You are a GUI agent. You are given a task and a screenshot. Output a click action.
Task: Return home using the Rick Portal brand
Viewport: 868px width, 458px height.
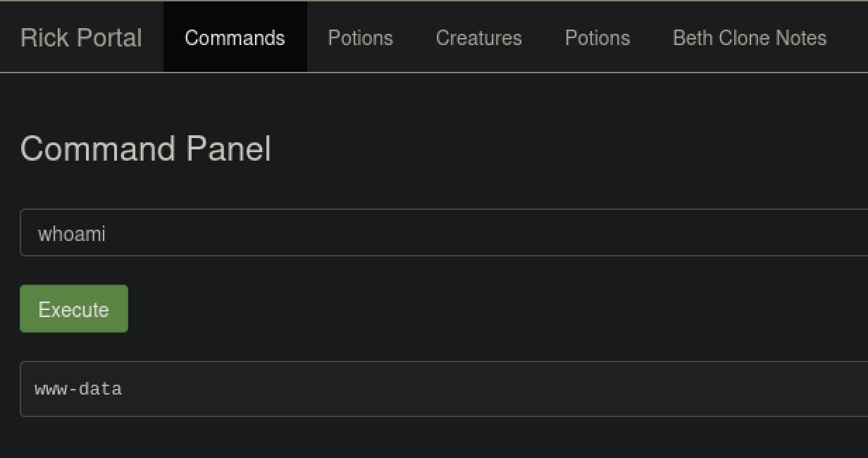pos(81,38)
